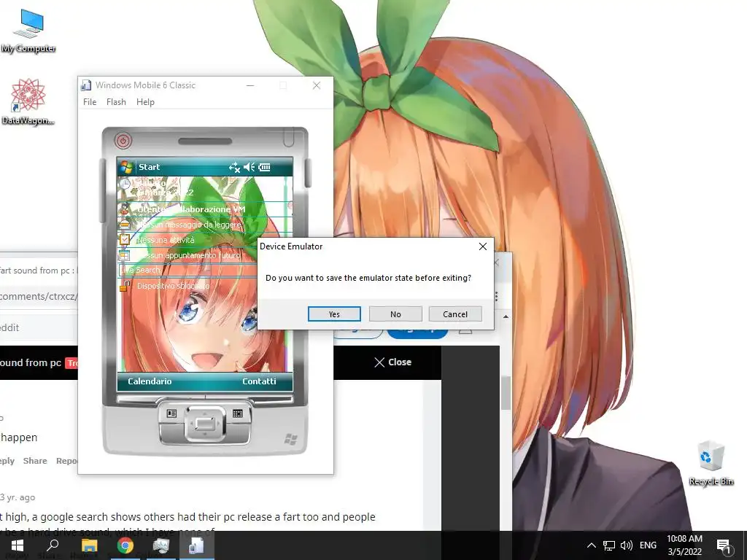The width and height of the screenshot is (747, 560).
Task: Tap the Windows flag Start icon on device
Action: click(x=126, y=167)
